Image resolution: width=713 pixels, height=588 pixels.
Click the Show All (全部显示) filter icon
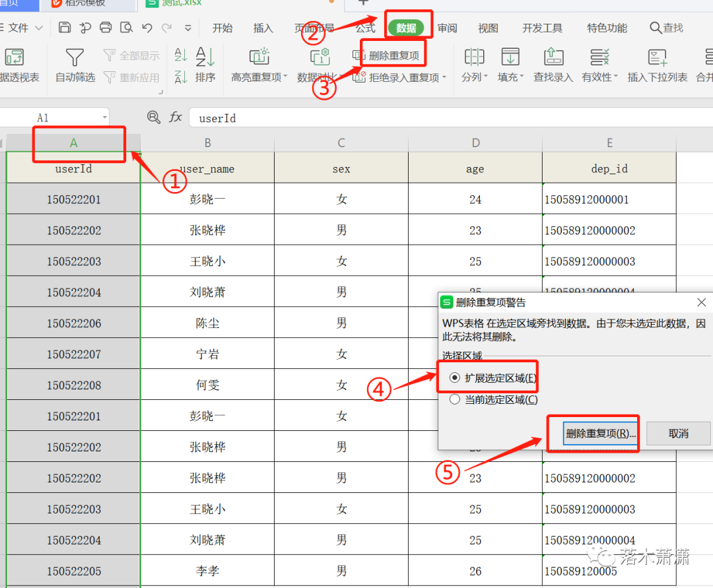[109, 55]
